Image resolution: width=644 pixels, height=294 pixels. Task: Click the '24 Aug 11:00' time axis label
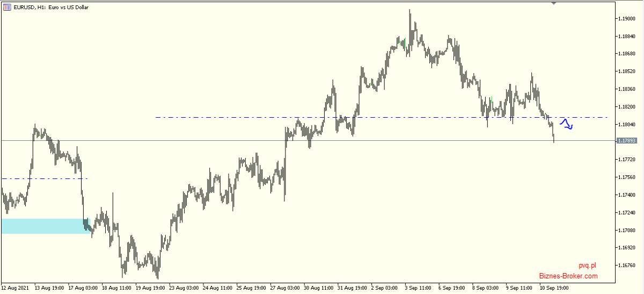point(218,288)
